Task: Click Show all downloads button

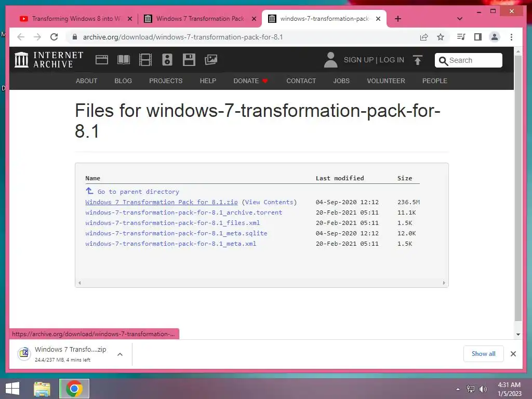Action: tap(484, 354)
